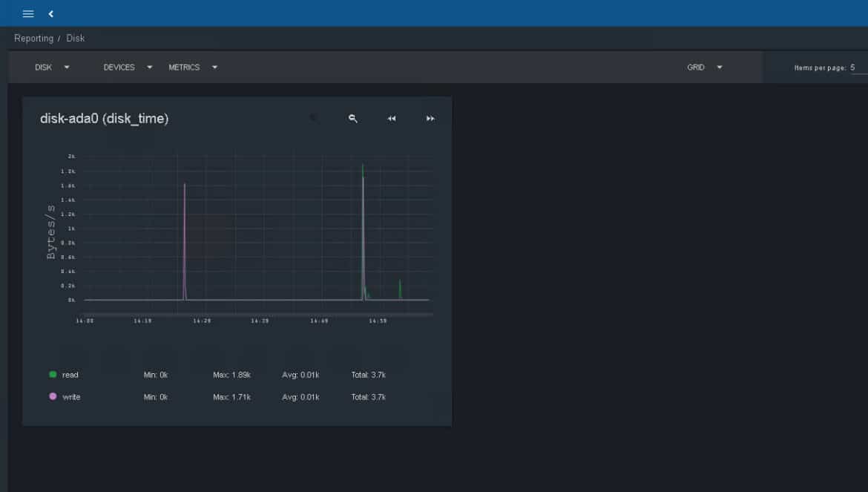Select the write legend label
The width and height of the screenshot is (868, 492).
point(71,397)
